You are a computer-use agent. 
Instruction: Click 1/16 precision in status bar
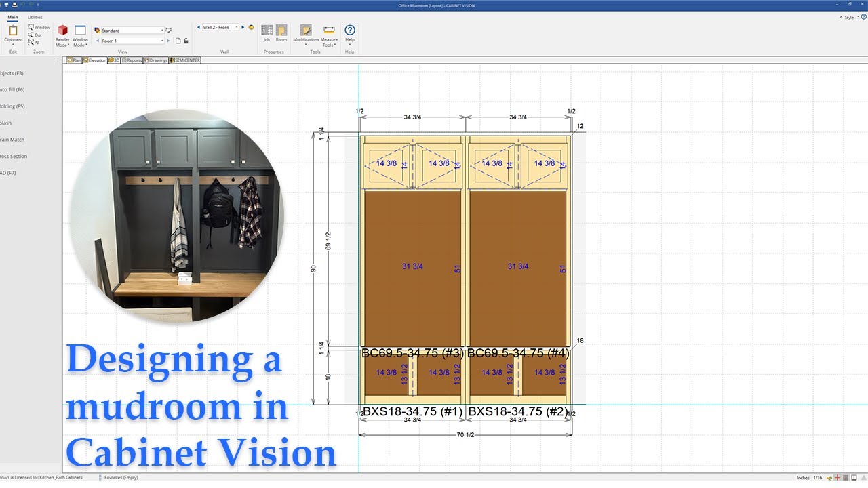[x=817, y=478]
